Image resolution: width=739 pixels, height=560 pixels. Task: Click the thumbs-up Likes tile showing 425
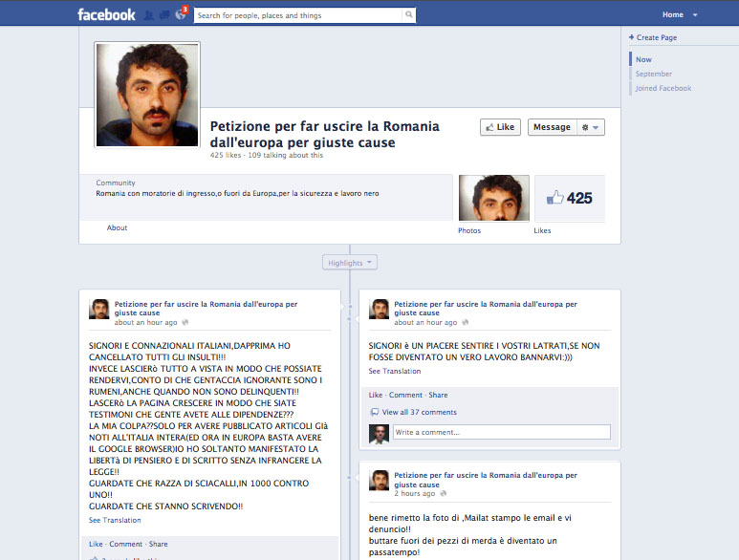[570, 199]
